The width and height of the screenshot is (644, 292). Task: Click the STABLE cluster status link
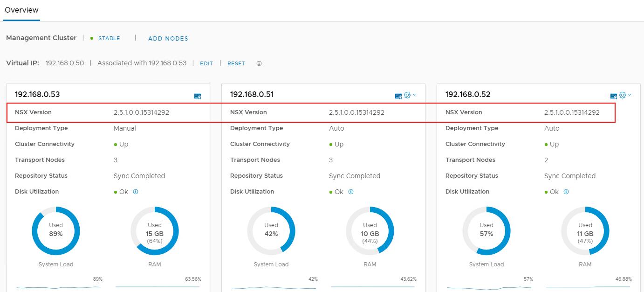(109, 38)
